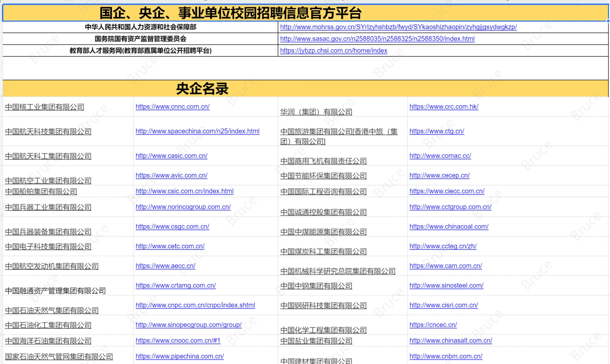Select cell 中华人民共和国人力资源和社会保障部

click(140, 27)
